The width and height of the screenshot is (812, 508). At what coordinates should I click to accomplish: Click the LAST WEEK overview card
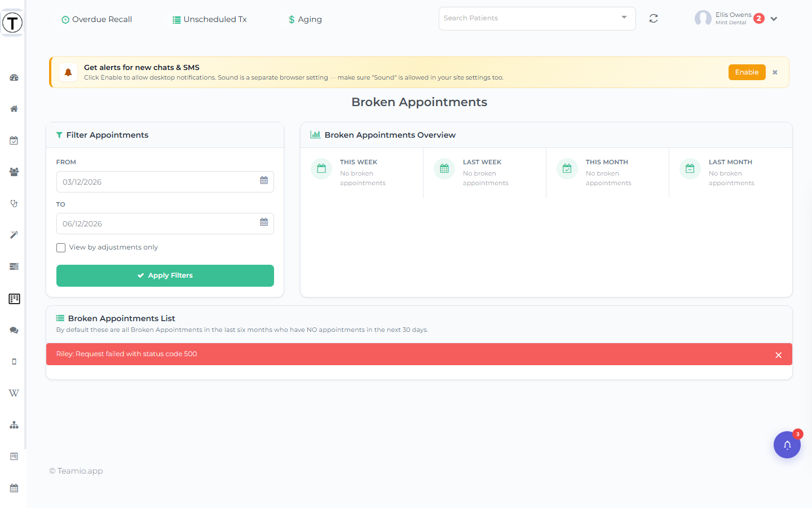tap(484, 173)
